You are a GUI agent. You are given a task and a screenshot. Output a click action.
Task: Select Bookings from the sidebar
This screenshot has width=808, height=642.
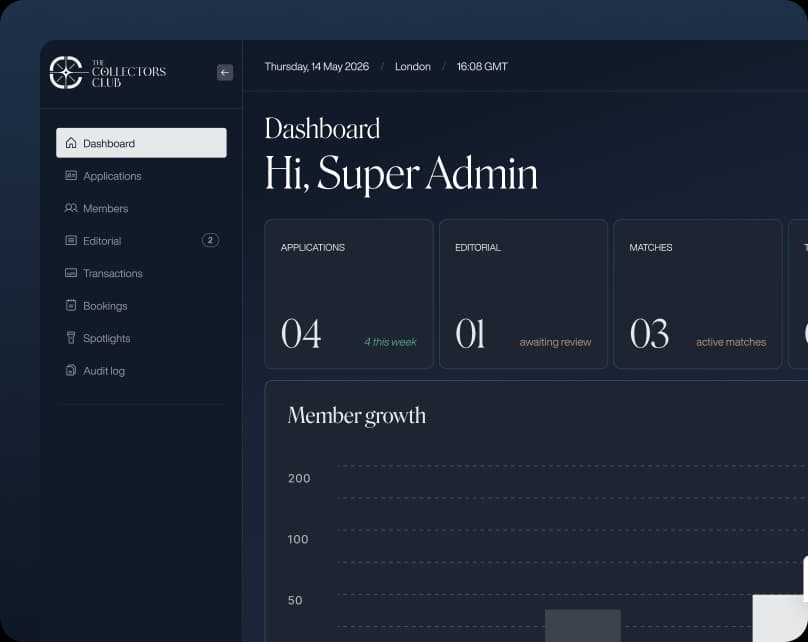click(141, 306)
